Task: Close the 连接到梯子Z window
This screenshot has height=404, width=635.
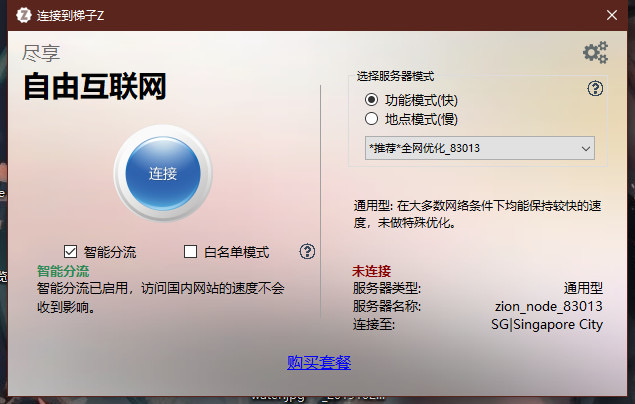Action: pyautogui.click(x=612, y=14)
